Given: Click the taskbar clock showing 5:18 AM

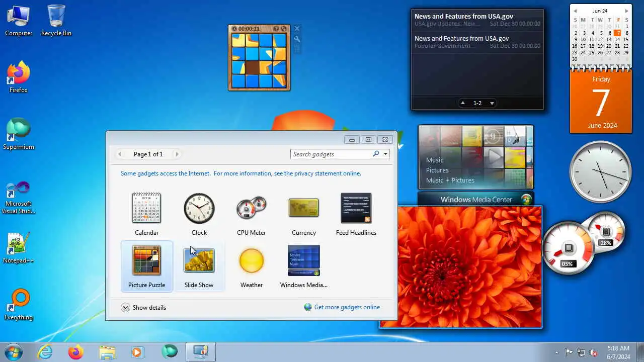Looking at the screenshot, I should [x=618, y=352].
